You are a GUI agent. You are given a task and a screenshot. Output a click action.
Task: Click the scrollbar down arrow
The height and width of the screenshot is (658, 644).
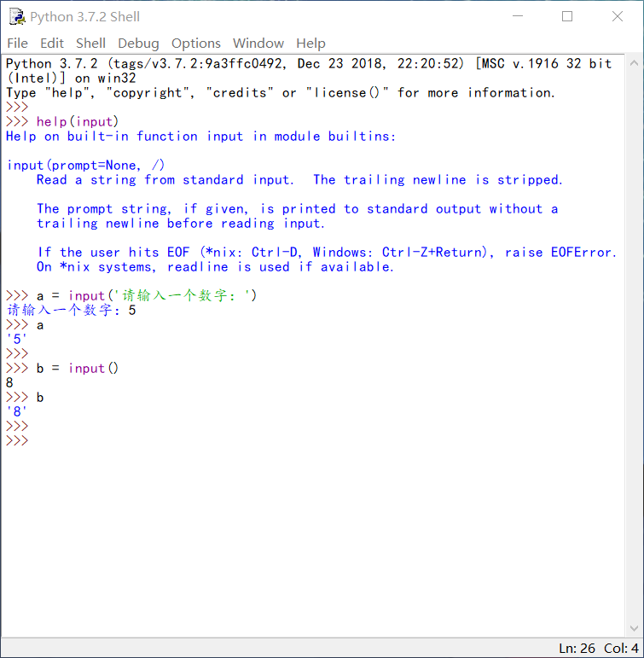point(634,628)
